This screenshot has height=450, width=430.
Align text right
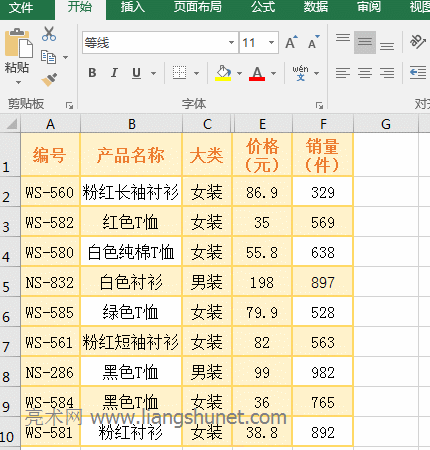coord(387,73)
